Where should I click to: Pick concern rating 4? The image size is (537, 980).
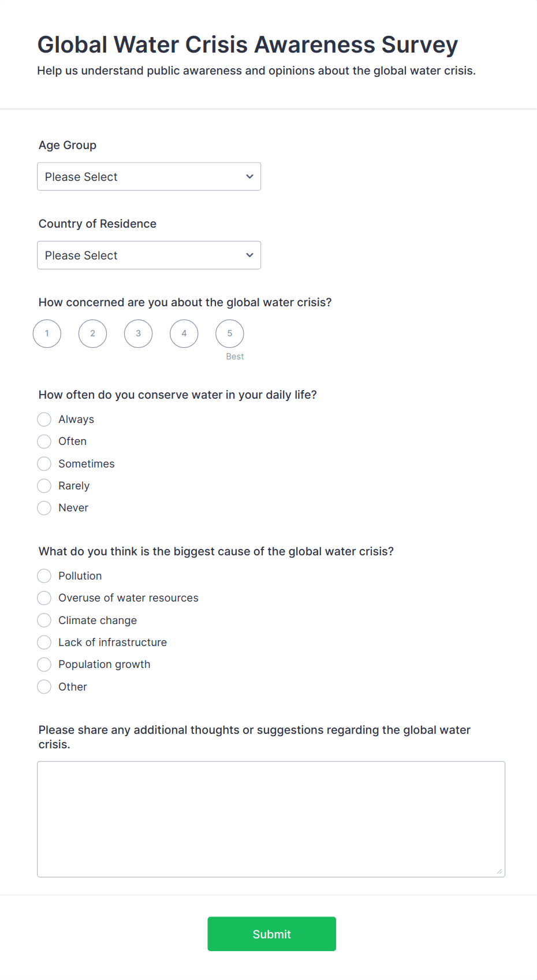pyautogui.click(x=184, y=333)
